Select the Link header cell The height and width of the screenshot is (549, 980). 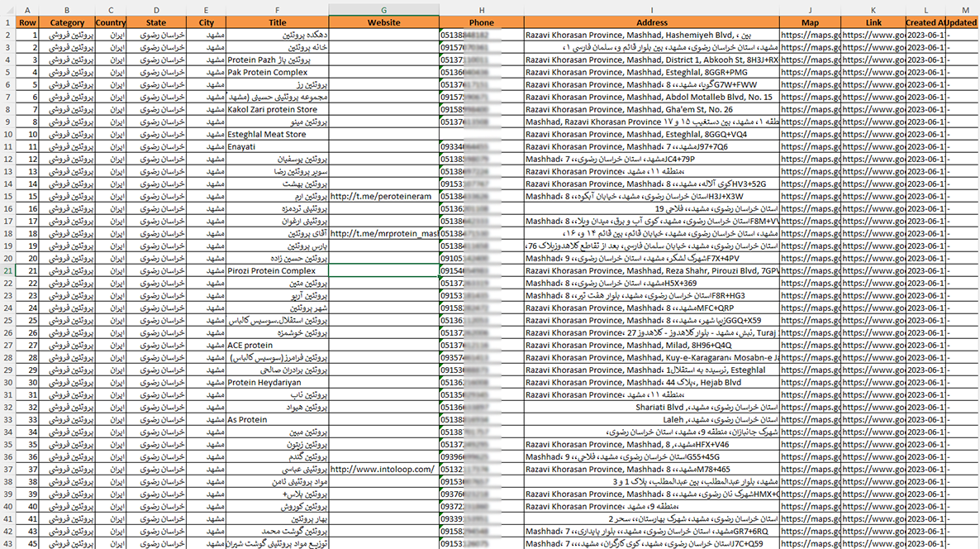(873, 22)
